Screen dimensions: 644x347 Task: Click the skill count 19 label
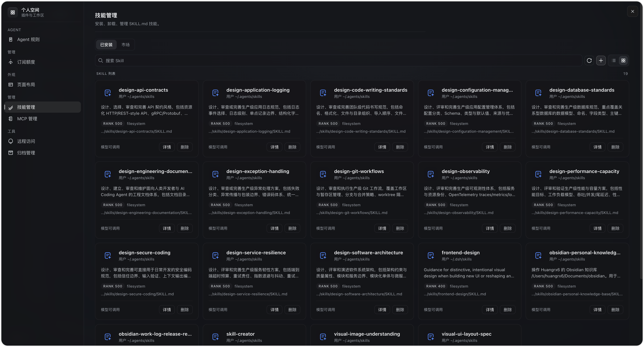(x=625, y=74)
